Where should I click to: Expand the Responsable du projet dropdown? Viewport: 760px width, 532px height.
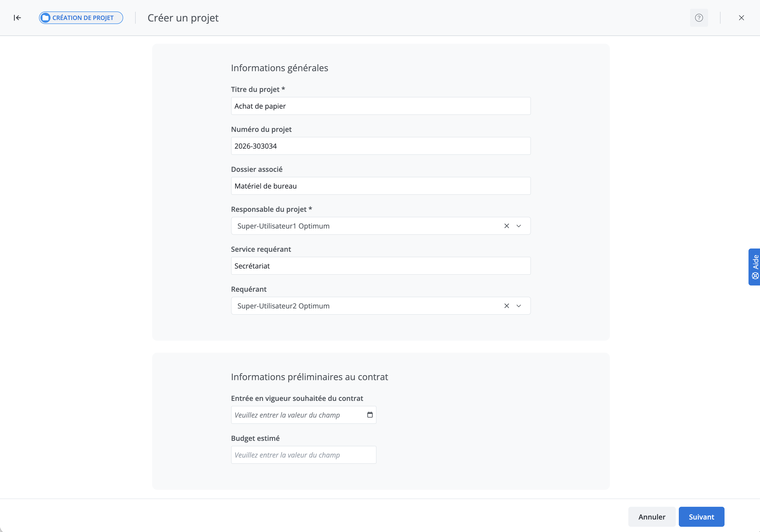pyautogui.click(x=519, y=226)
